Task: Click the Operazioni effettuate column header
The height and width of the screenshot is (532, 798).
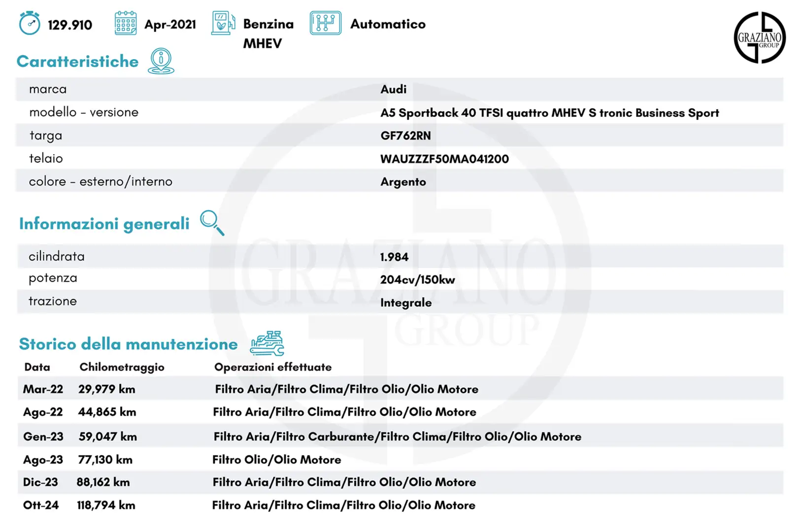Action: tap(273, 367)
